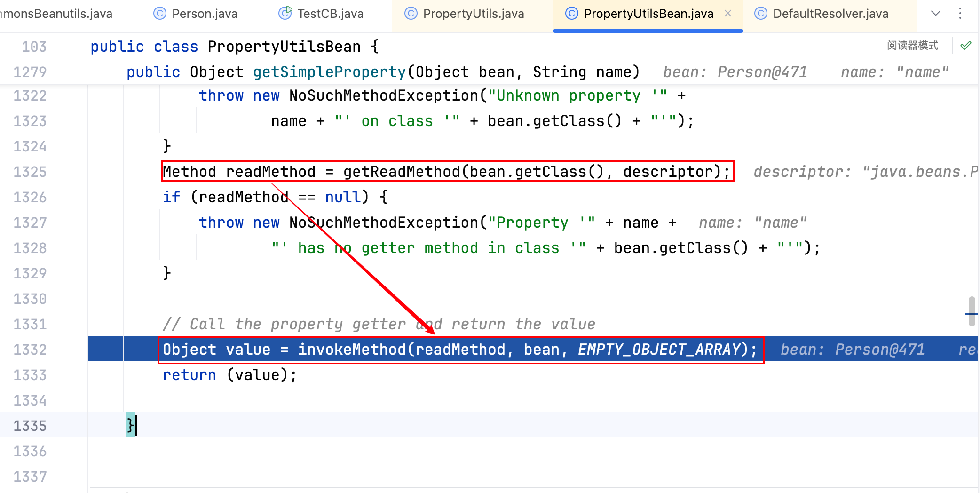The height and width of the screenshot is (493, 980).
Task: Click the Person.java class icon
Action: [160, 14]
